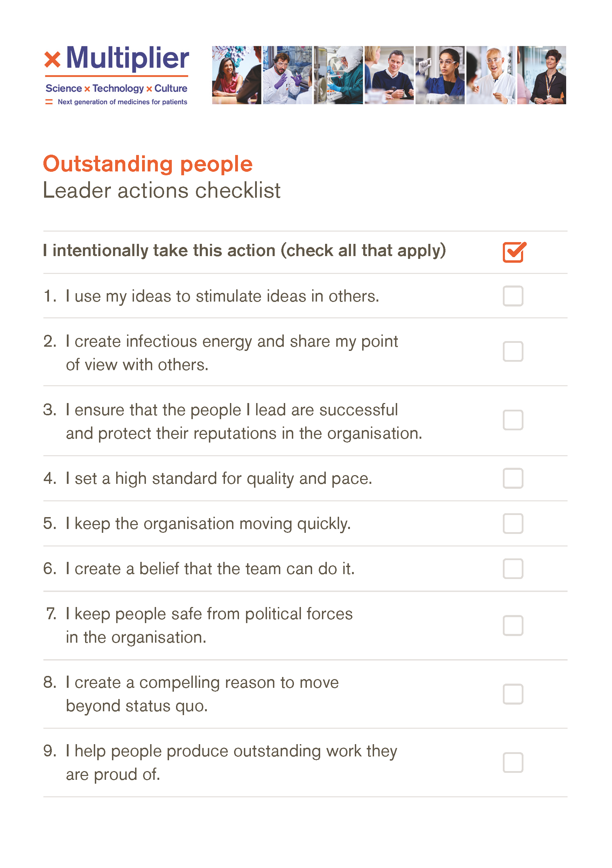Tick high standard for quality checkbox
Screen dimensions: 612x868
[513, 478]
